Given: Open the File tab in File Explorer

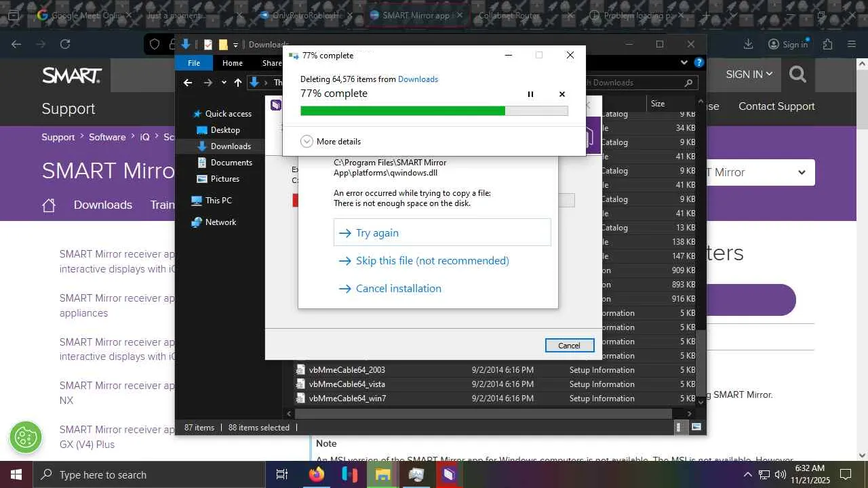Looking at the screenshot, I should (x=194, y=63).
